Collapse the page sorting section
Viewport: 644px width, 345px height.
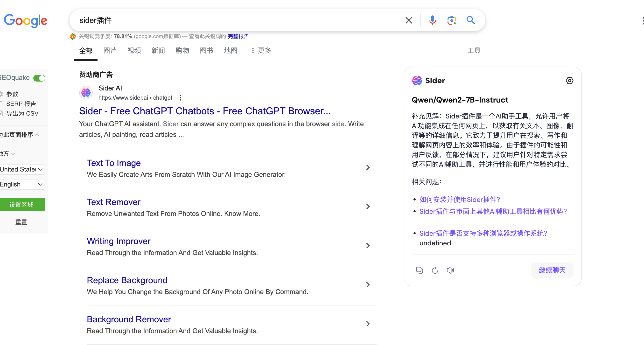tap(37, 135)
